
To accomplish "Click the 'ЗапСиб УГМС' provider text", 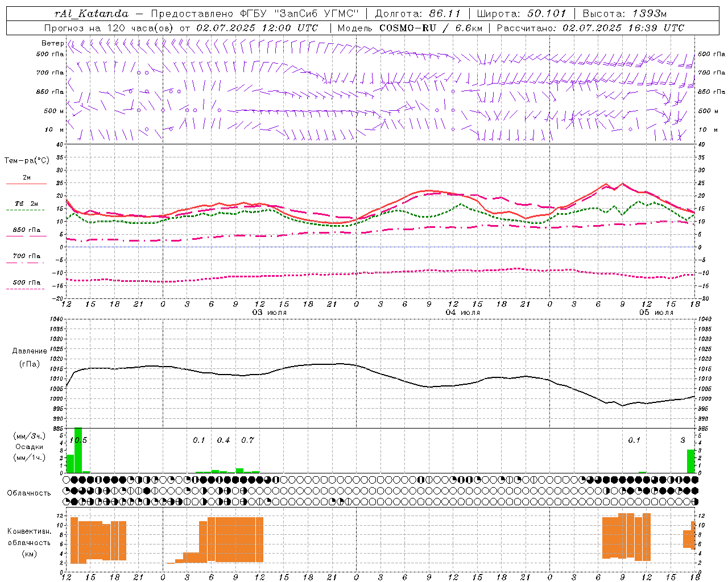I will [x=316, y=14].
